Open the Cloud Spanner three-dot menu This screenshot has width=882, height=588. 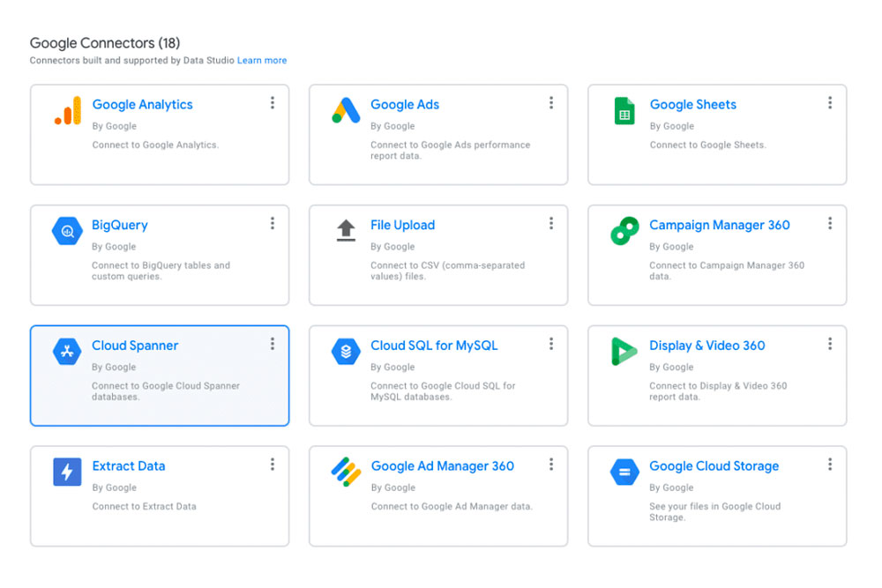coord(273,344)
